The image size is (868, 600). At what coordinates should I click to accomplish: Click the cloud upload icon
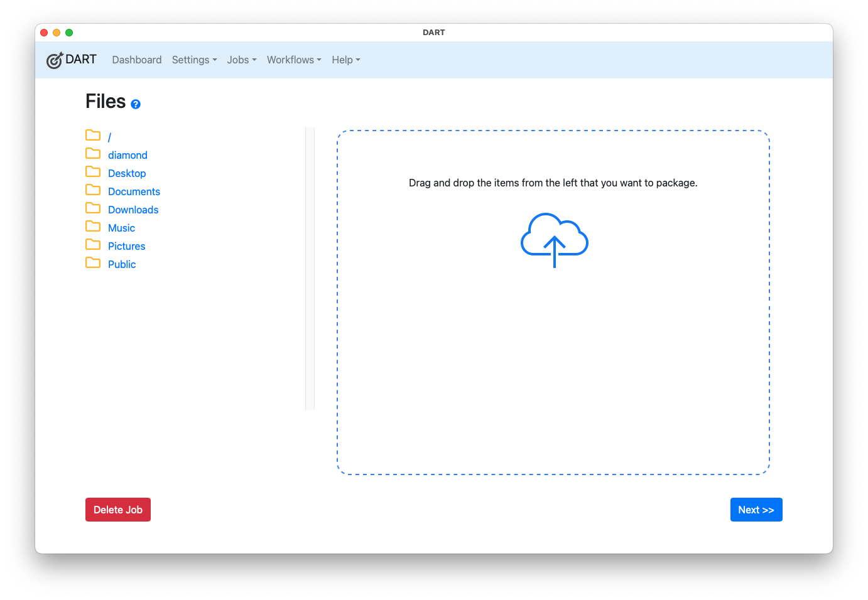coord(554,240)
